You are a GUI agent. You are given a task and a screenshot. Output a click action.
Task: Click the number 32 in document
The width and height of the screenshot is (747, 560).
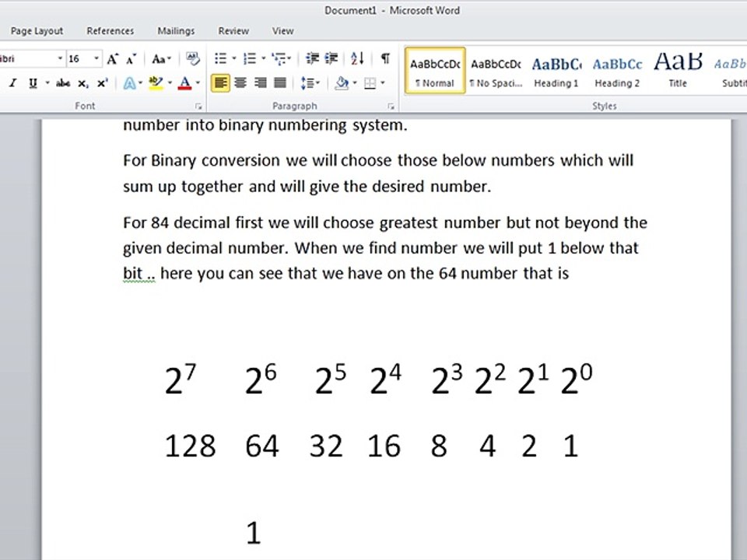tap(326, 446)
